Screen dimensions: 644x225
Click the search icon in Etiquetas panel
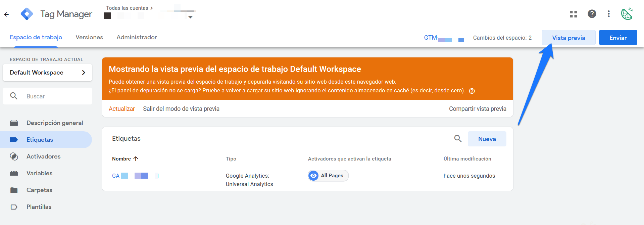point(458,139)
